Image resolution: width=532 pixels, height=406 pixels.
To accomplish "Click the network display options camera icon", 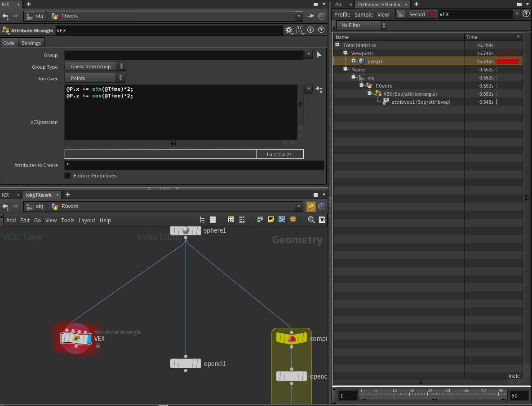I will 322,220.
